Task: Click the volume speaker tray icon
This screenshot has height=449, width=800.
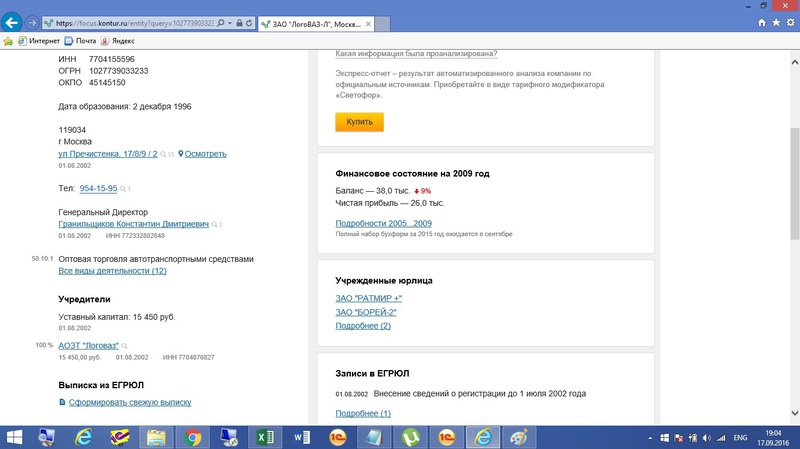Action: [707, 438]
